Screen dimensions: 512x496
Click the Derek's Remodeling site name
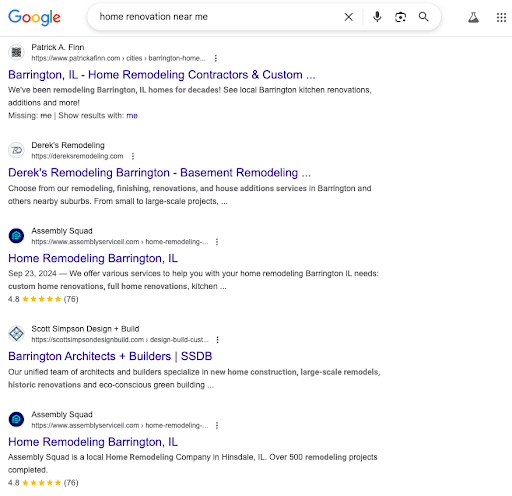[x=68, y=145]
